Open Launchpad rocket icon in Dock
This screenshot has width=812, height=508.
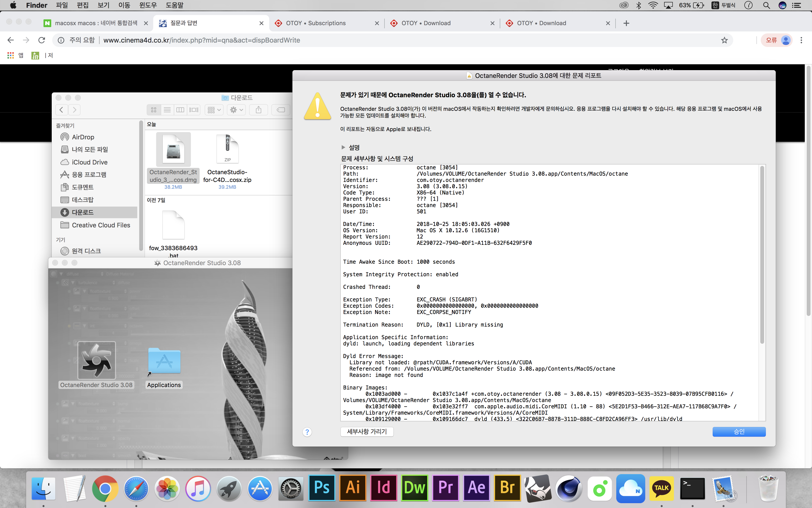(x=229, y=488)
